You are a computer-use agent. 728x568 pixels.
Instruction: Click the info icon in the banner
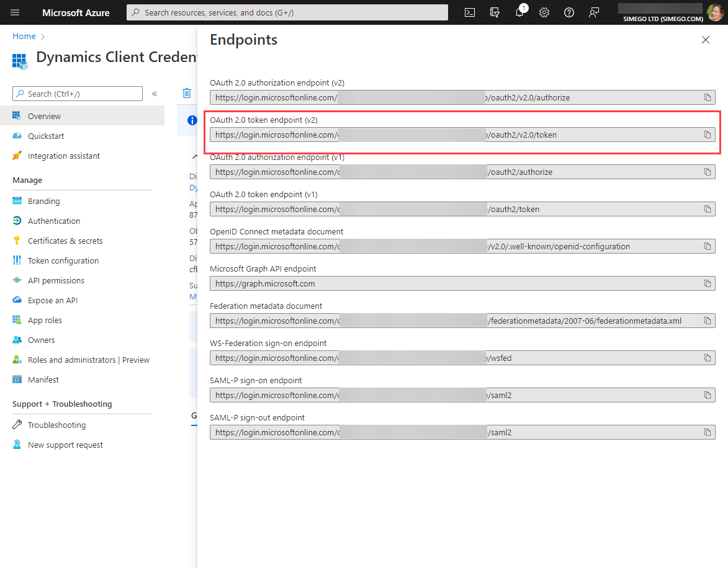(192, 120)
